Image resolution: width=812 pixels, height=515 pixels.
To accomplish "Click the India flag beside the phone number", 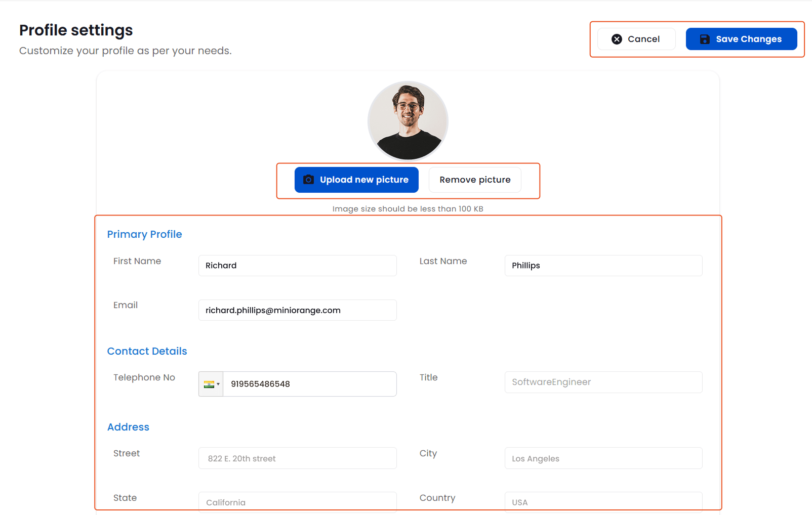I will [x=210, y=383].
